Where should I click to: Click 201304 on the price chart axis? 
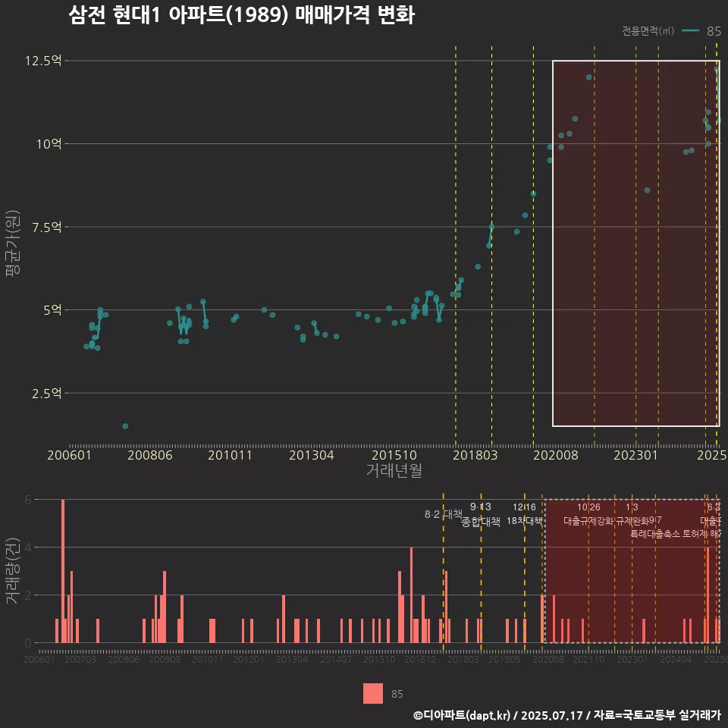(311, 455)
